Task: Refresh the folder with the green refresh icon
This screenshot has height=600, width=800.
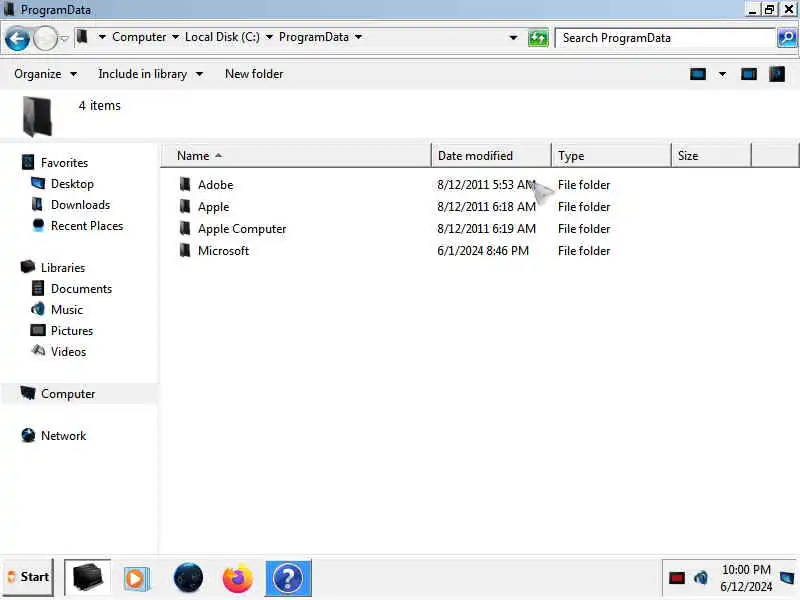Action: coord(538,38)
